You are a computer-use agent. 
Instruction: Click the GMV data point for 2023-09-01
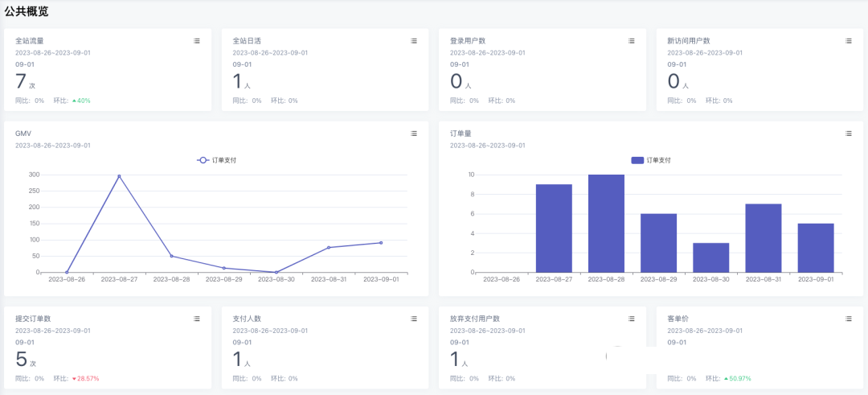click(x=381, y=243)
